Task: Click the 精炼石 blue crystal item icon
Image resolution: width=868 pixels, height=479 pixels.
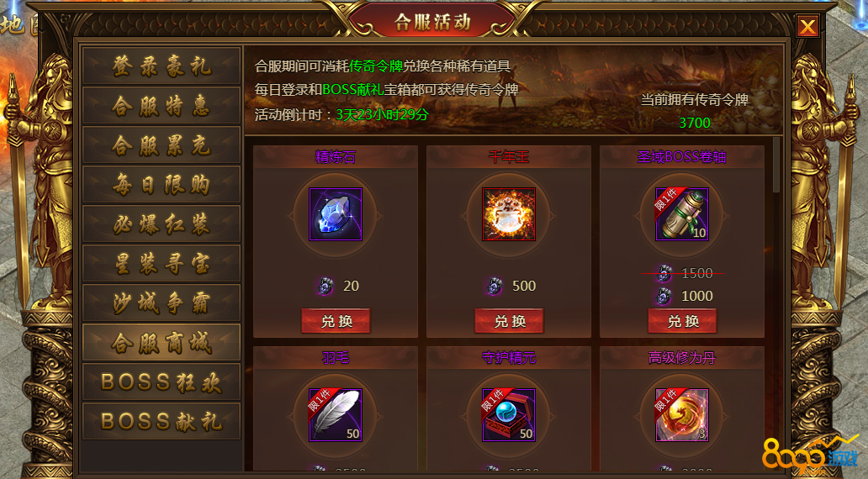Action: 336,214
